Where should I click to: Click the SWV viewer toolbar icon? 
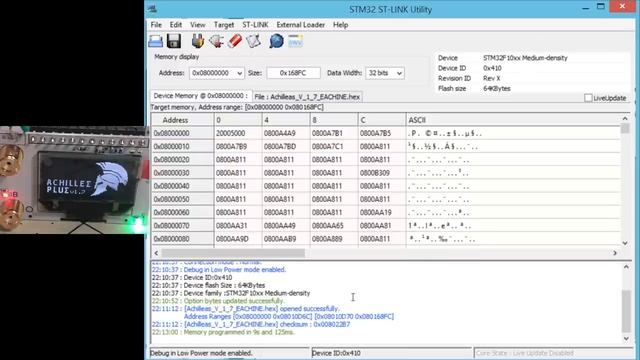click(x=295, y=41)
